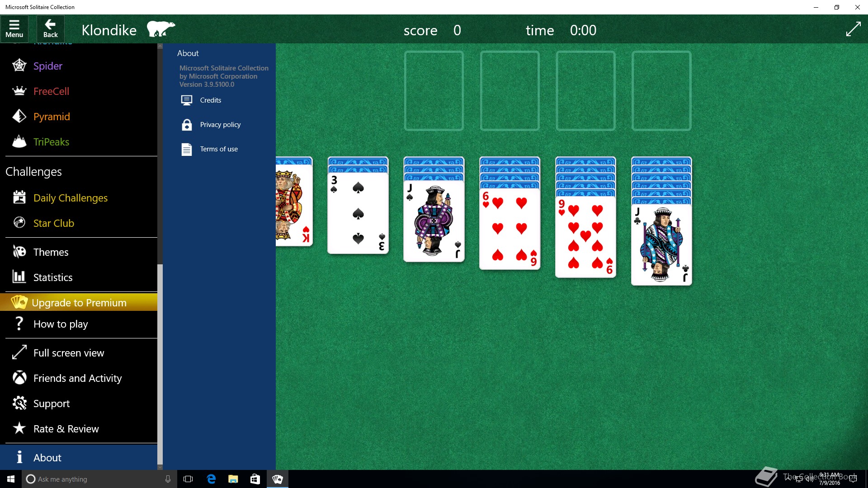Click the Privacy policy lock icon
This screenshot has width=868, height=488.
(x=187, y=124)
